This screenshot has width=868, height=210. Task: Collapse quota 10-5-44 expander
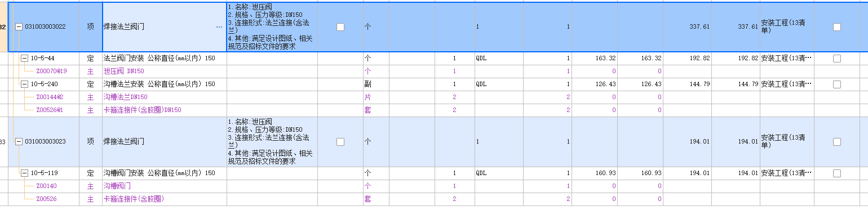click(x=24, y=58)
